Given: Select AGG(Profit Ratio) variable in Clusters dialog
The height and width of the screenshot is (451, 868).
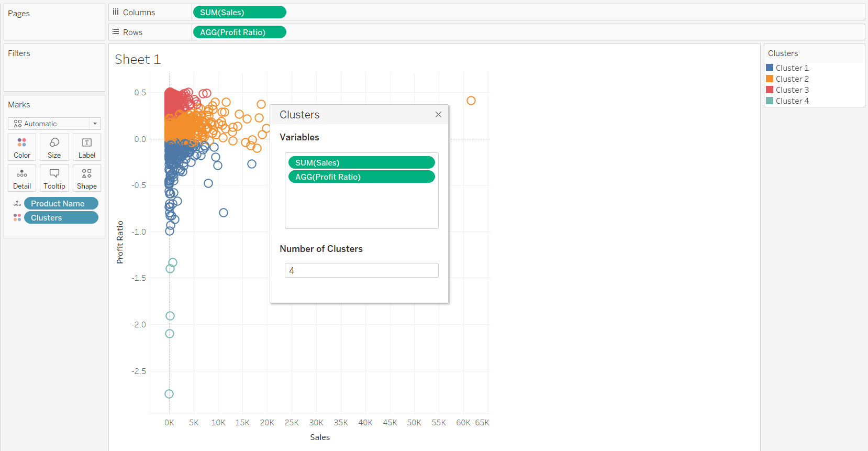Looking at the screenshot, I should (361, 177).
